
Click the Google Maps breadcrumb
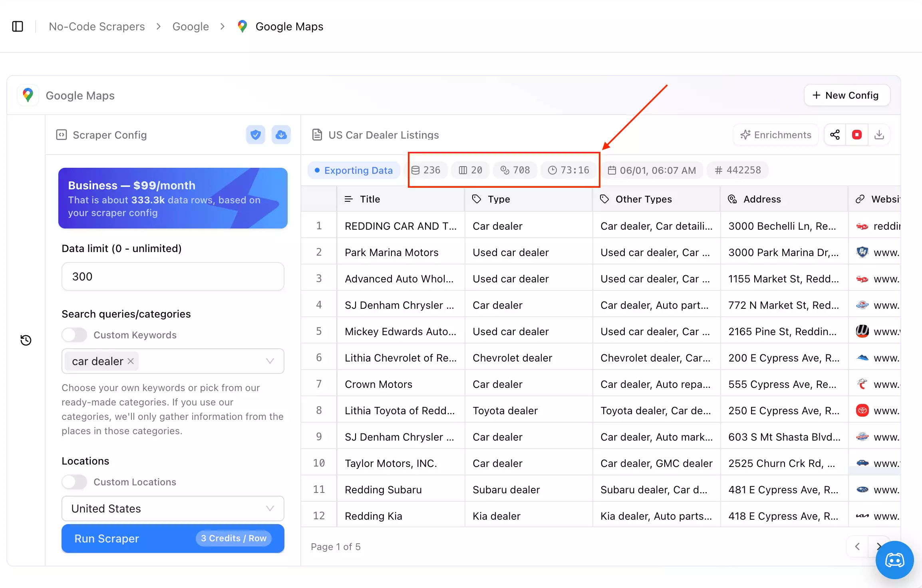click(x=289, y=26)
